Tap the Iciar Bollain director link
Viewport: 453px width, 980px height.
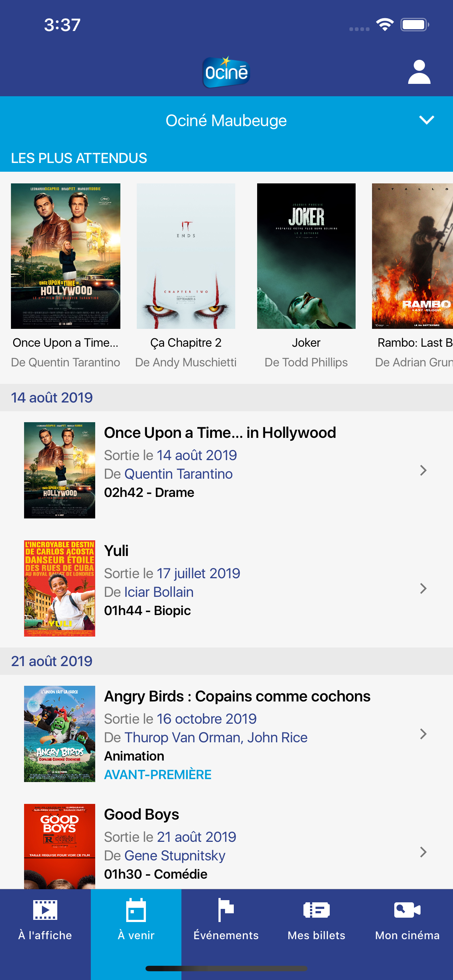pos(159,592)
